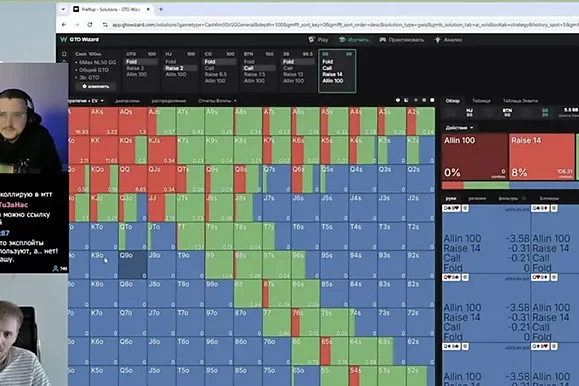Viewport: 579px width, 386px height.
Task: Open the Блокеры tab
Action: (x=549, y=198)
